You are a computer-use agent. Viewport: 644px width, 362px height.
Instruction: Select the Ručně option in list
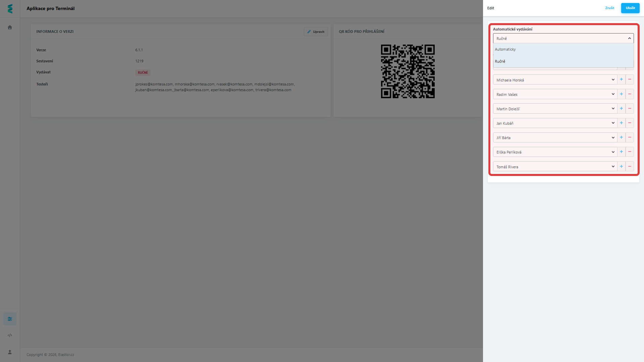coord(500,61)
